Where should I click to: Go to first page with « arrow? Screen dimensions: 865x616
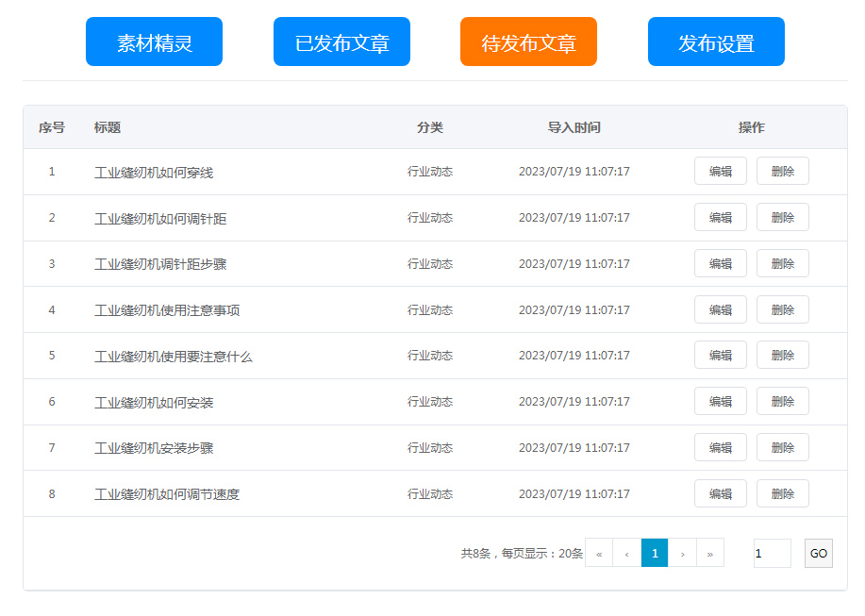599,553
